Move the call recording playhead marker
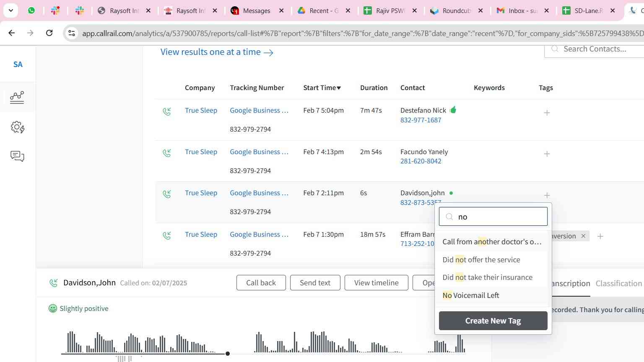 [x=228, y=354]
